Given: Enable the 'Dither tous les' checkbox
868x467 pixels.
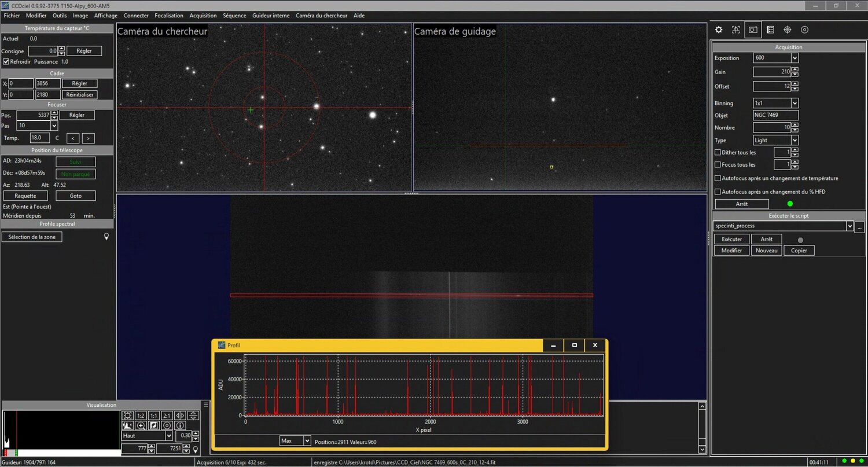Looking at the screenshot, I should 718,153.
